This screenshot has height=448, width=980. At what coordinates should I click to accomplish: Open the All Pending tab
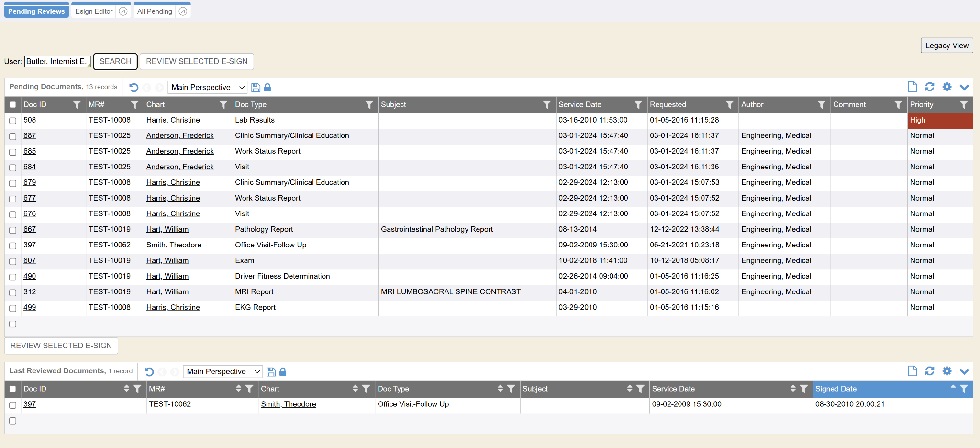[x=155, y=11]
